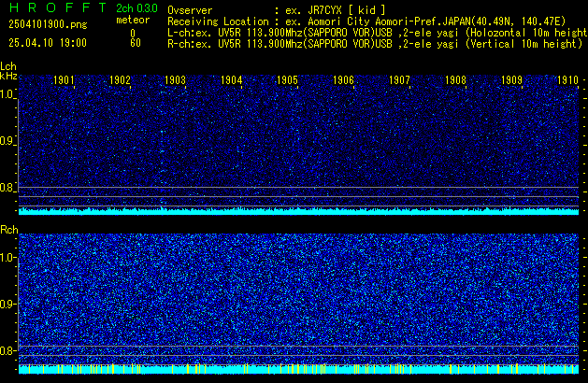Screen dimensions: 588x383
Task: Click the Rch 1.0 kHz axis label
Action: [x=7, y=258]
